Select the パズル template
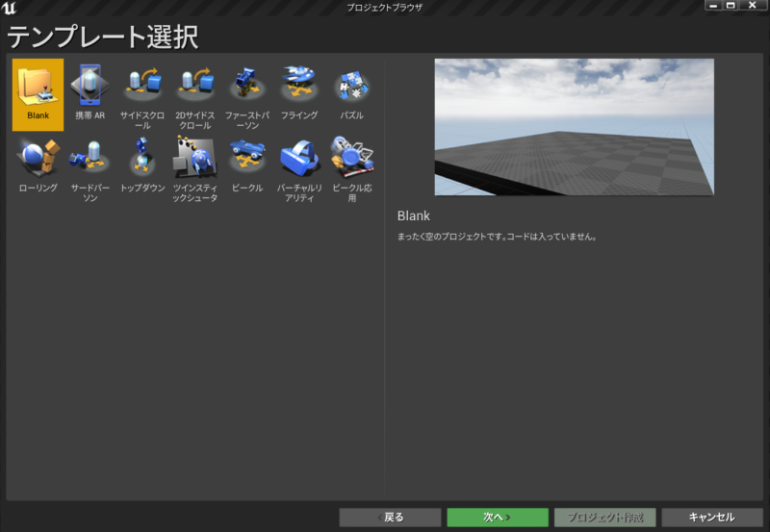 [x=351, y=94]
